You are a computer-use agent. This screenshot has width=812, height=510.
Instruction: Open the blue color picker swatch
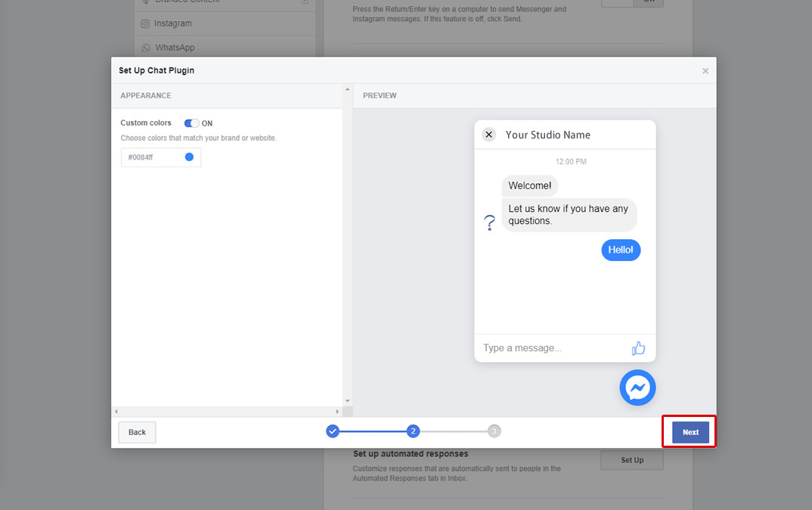pos(190,157)
